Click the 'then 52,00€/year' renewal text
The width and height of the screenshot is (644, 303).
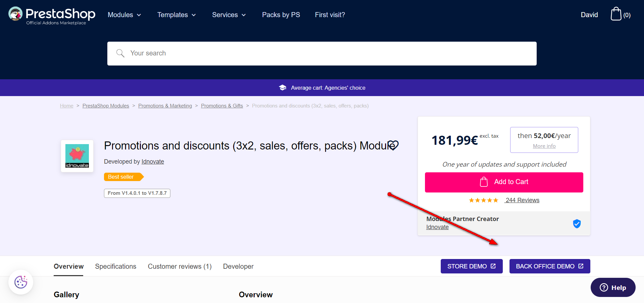pyautogui.click(x=544, y=136)
